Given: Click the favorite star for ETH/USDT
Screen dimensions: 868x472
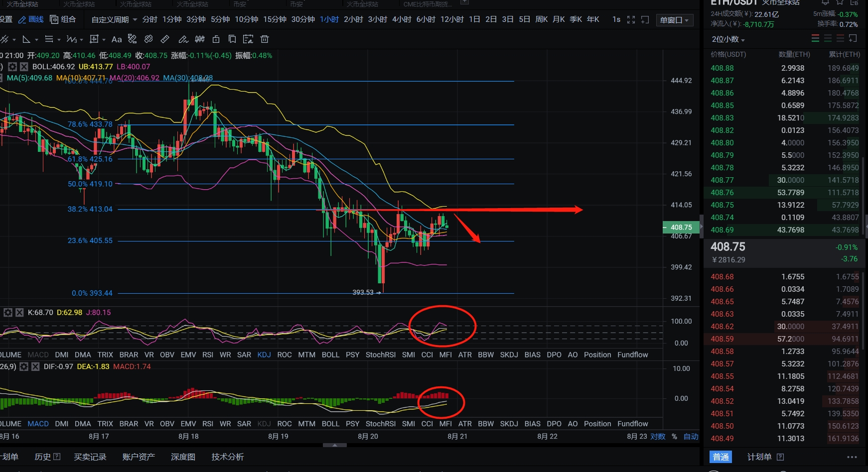Looking at the screenshot, I should pos(840,2).
